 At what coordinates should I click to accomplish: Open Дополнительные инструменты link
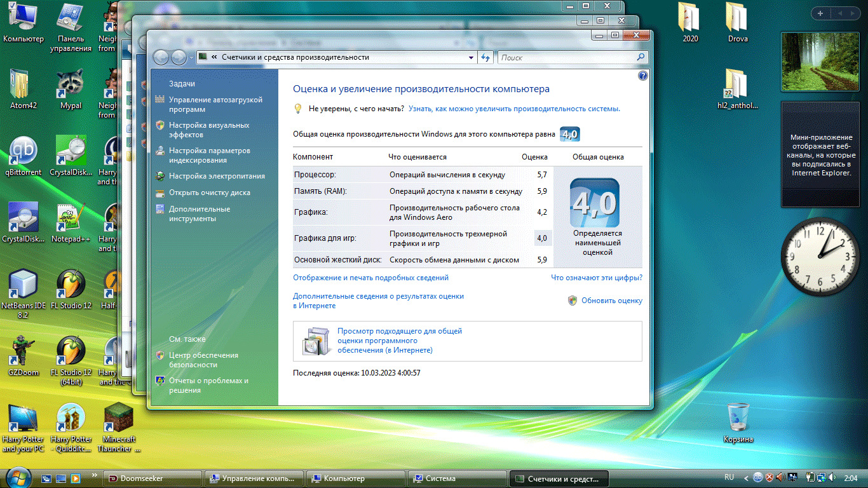pos(200,213)
